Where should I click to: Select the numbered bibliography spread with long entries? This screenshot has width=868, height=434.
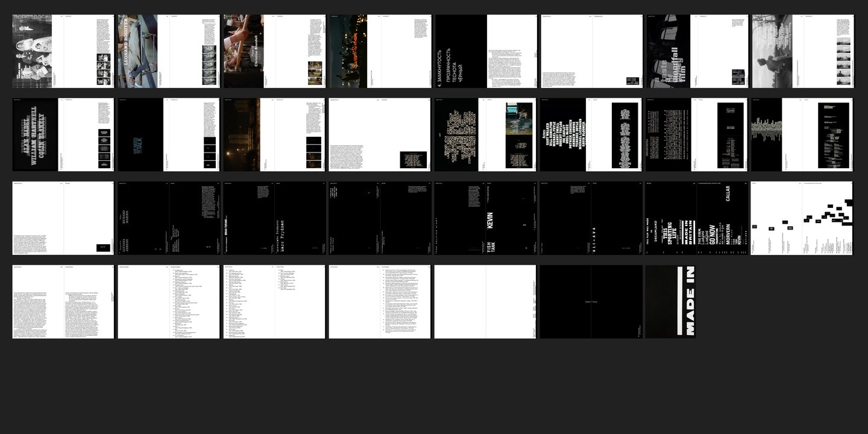pyautogui.click(x=380, y=301)
